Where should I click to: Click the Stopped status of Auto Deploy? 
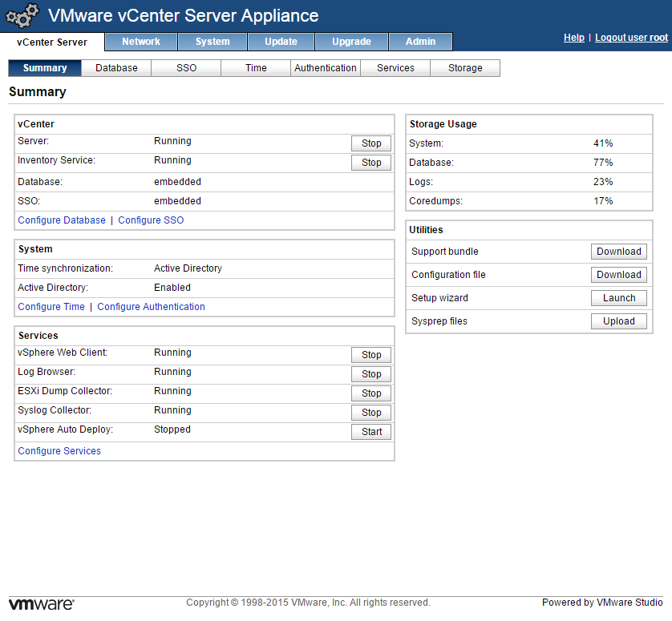tap(172, 429)
